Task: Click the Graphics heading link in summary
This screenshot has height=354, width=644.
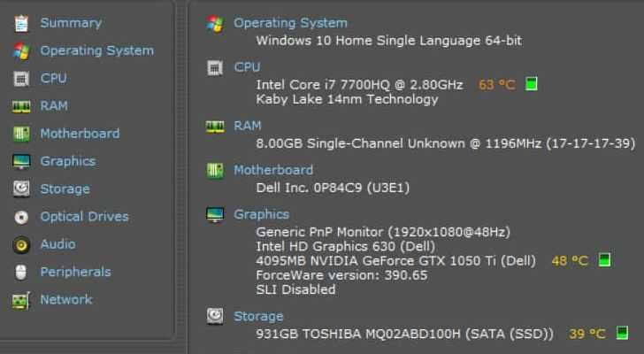Action: coord(261,214)
